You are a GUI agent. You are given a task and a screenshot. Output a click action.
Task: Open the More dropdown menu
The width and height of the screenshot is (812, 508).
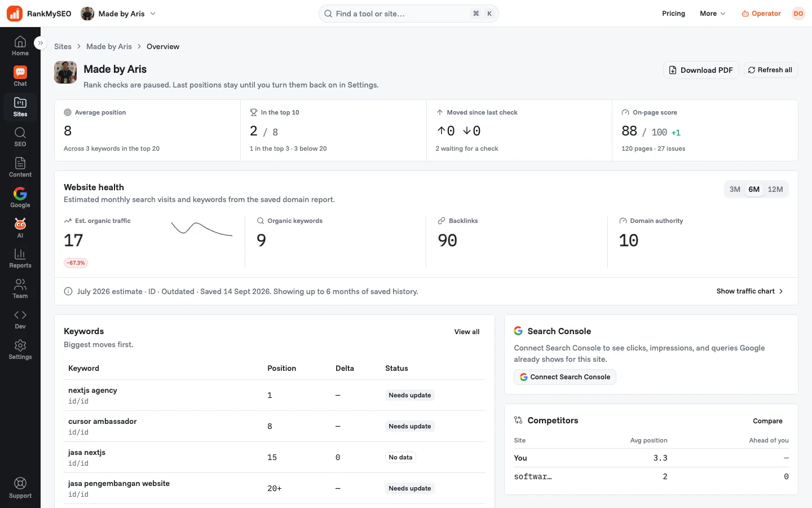(713, 14)
